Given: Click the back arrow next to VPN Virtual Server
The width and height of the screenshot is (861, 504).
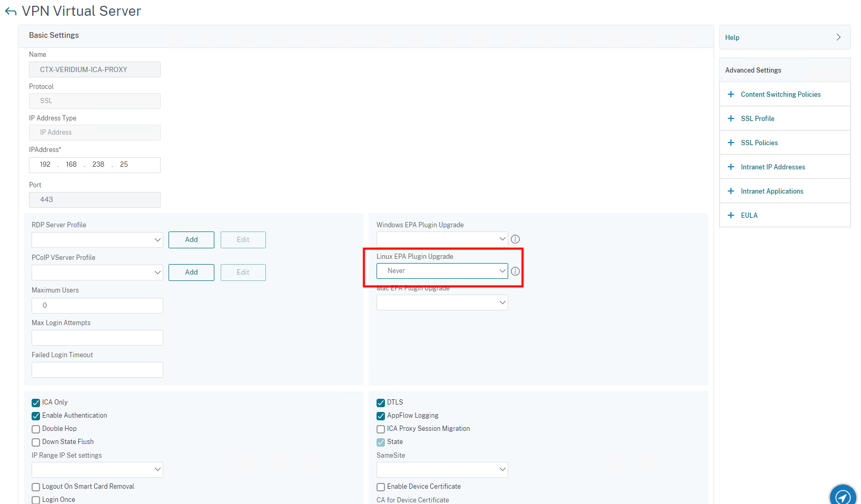Looking at the screenshot, I should (9, 11).
